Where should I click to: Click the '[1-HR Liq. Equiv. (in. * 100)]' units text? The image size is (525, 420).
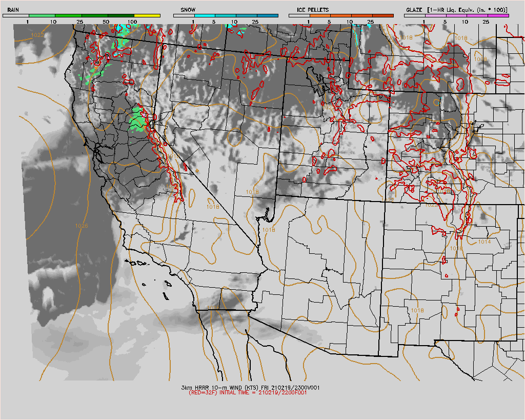tap(467, 10)
